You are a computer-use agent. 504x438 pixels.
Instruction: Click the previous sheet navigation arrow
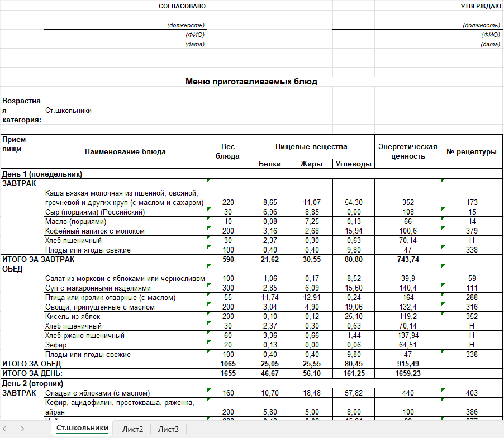tap(7, 429)
